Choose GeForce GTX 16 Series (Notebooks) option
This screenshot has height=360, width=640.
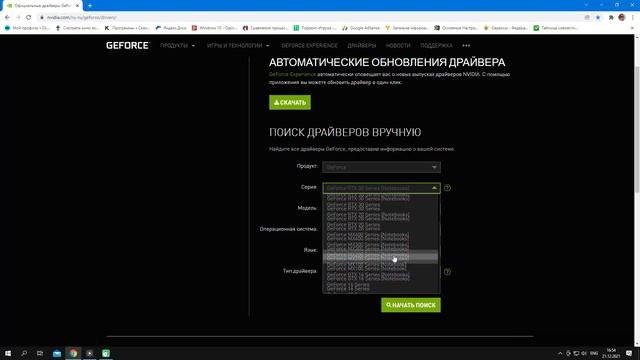[x=368, y=277]
